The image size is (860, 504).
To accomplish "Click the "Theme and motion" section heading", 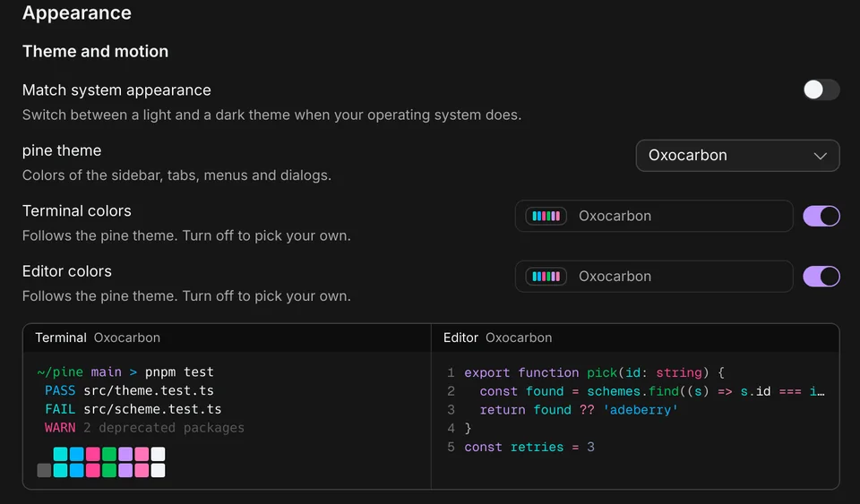I will click(x=96, y=52).
